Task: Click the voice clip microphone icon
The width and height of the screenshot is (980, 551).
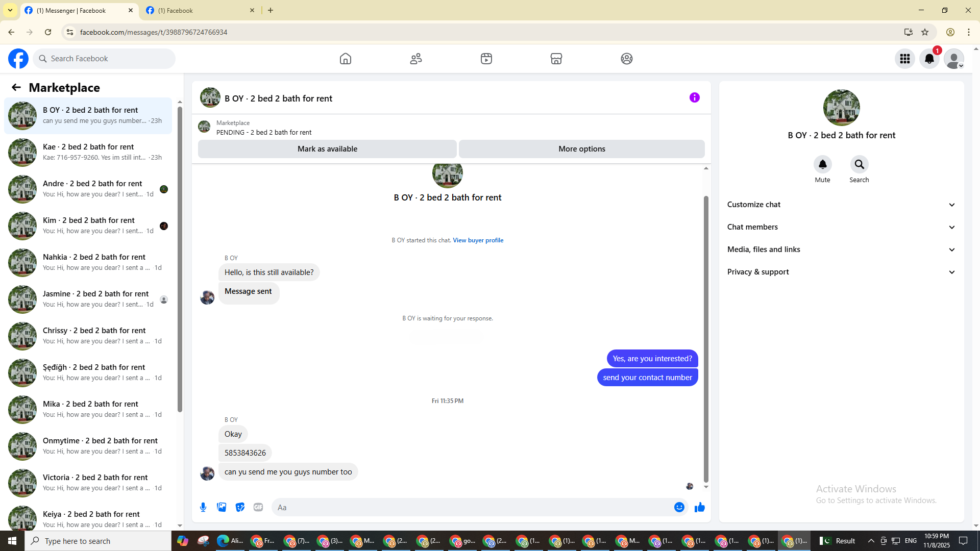Action: tap(203, 507)
